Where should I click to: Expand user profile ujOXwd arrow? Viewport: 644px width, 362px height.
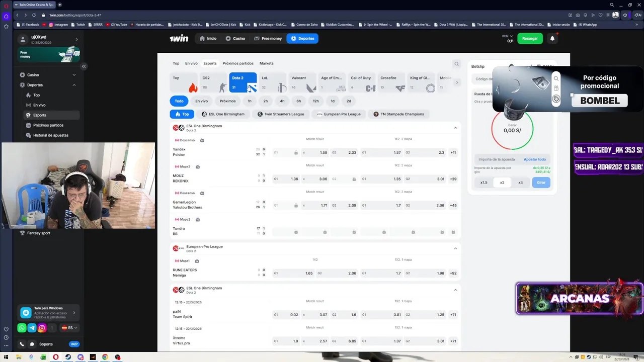76,39
